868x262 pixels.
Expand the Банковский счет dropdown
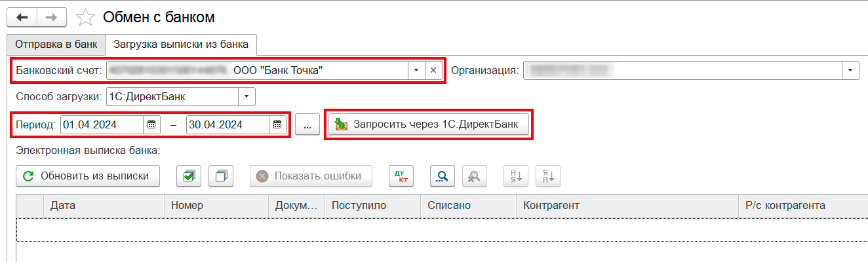point(416,71)
